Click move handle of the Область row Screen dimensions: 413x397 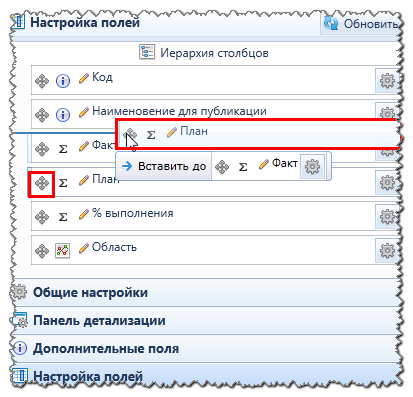click(x=42, y=251)
